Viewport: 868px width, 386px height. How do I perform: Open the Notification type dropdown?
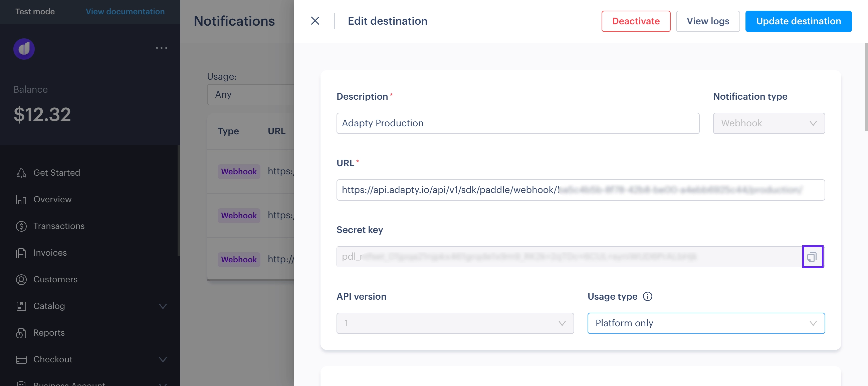[769, 123]
